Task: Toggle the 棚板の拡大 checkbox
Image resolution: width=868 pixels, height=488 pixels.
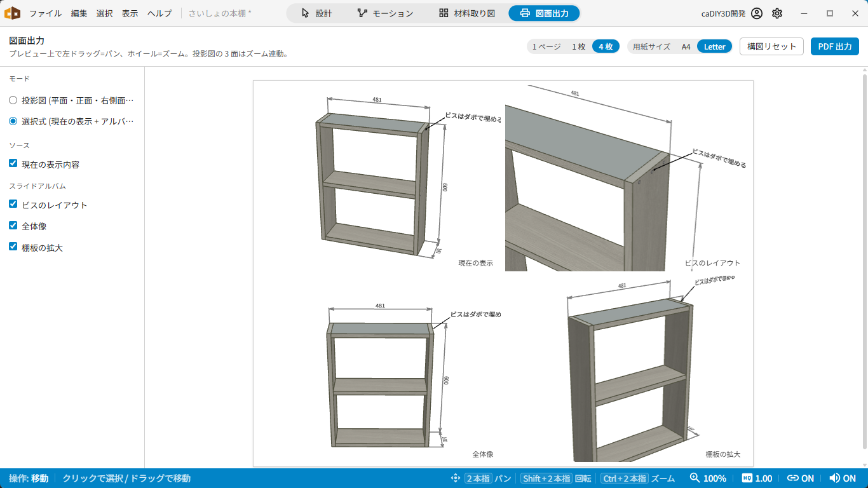Action: [x=13, y=247]
